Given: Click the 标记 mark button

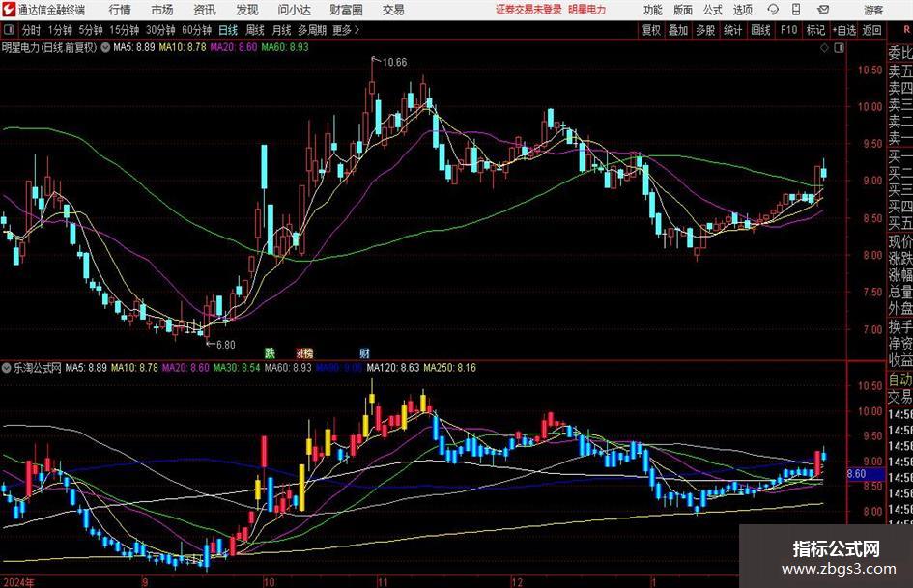Looking at the screenshot, I should (x=815, y=30).
